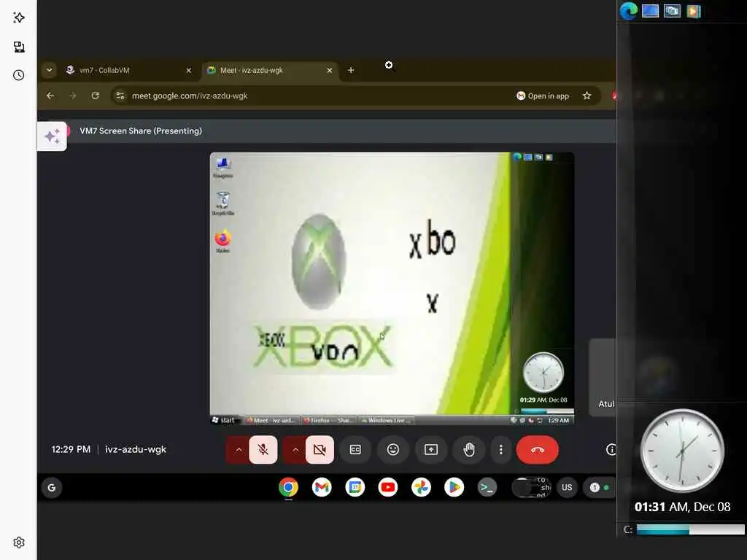
Task: Click the computer desktop icon in shared screen
Action: (223, 168)
